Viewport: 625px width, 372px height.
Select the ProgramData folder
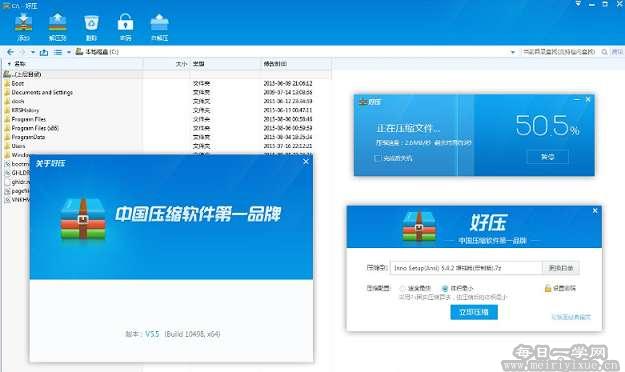28,137
